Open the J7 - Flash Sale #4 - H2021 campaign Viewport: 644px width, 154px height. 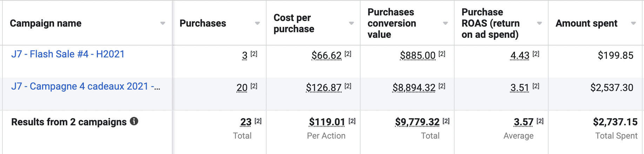point(68,54)
